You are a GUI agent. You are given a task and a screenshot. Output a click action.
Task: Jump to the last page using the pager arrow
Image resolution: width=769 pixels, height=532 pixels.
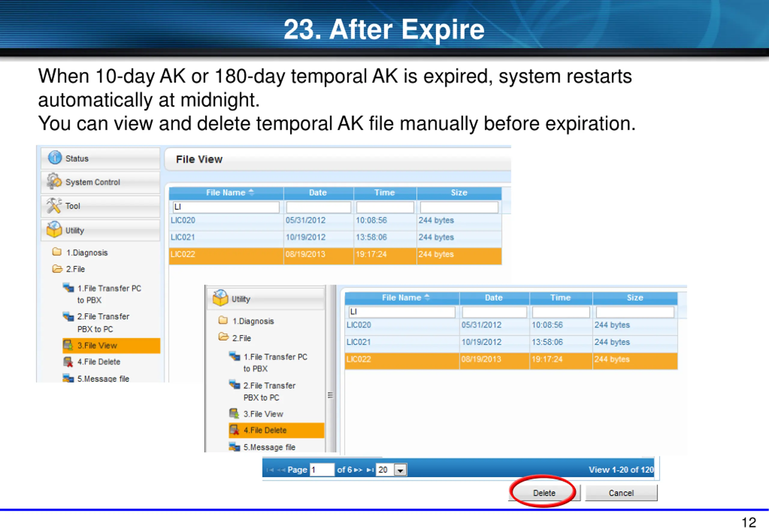370,470
